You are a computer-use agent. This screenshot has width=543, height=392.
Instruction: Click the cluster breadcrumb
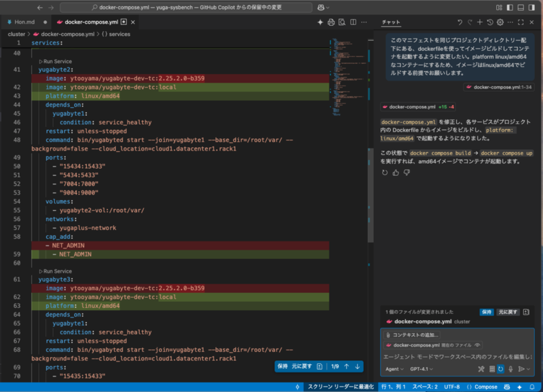[16, 35]
